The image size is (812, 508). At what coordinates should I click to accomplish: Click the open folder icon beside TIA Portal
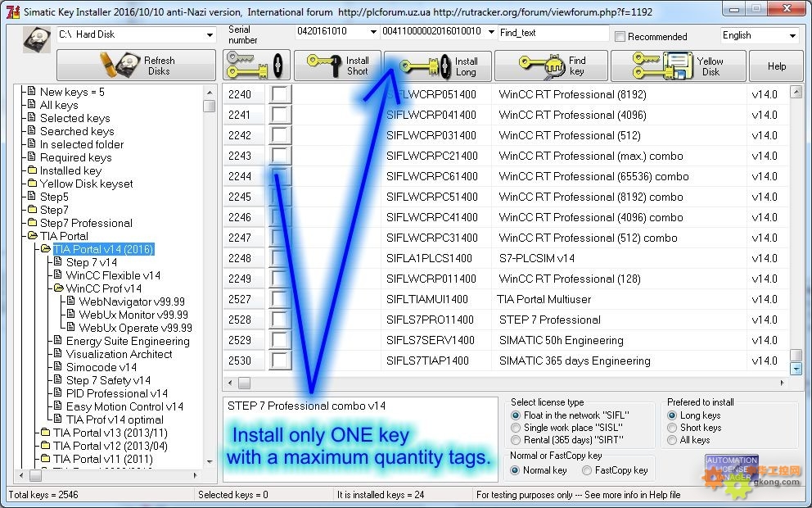[x=33, y=235]
